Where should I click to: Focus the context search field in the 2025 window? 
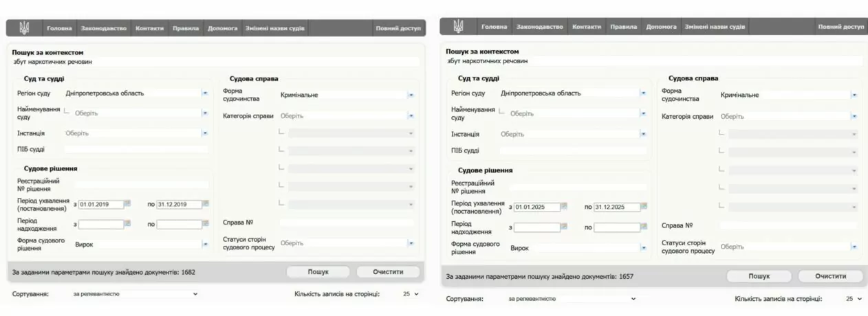click(x=654, y=61)
